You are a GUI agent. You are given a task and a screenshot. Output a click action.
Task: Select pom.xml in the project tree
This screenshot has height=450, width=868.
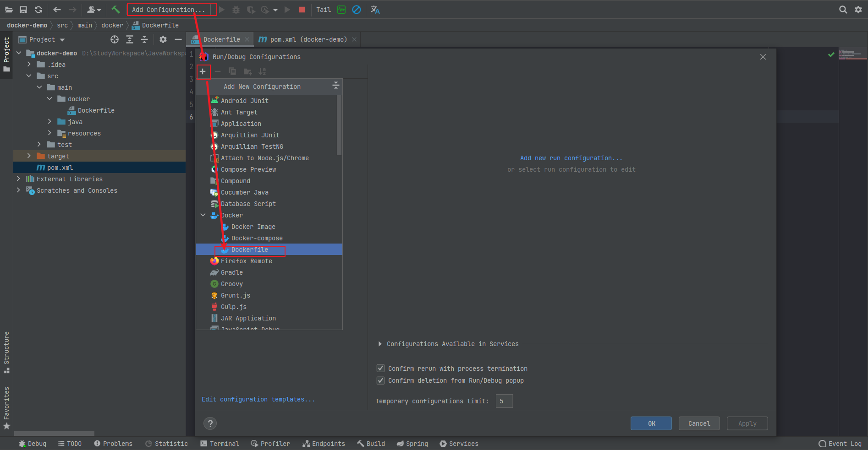(x=99, y=168)
